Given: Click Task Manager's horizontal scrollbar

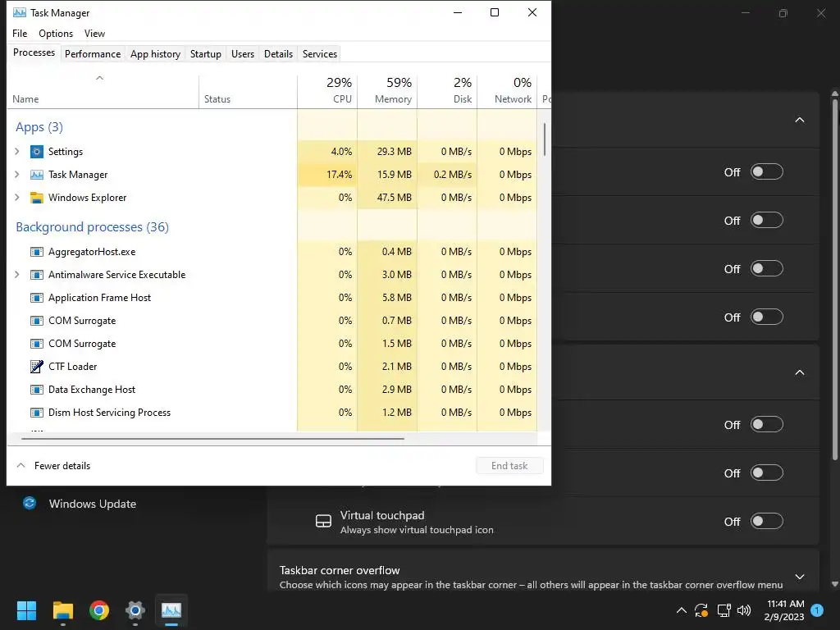Looking at the screenshot, I should pyautogui.click(x=212, y=438).
